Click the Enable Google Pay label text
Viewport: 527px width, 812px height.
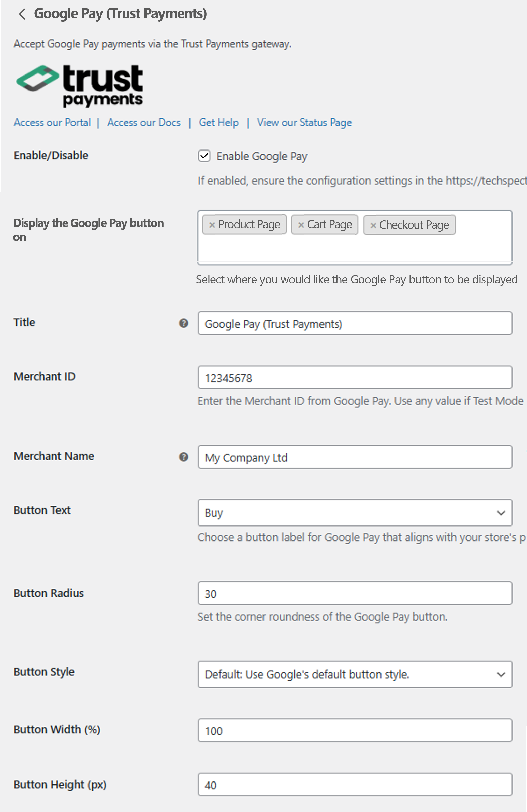point(262,156)
